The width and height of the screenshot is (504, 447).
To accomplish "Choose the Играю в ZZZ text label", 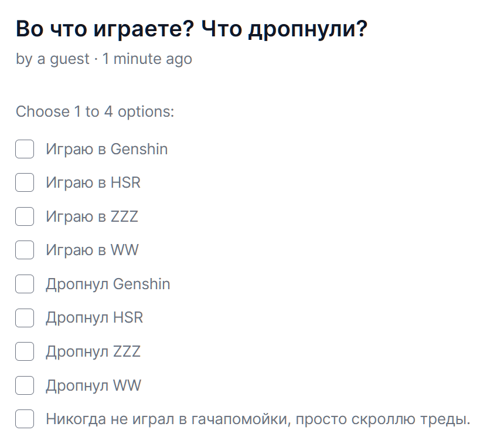I will point(92,216).
